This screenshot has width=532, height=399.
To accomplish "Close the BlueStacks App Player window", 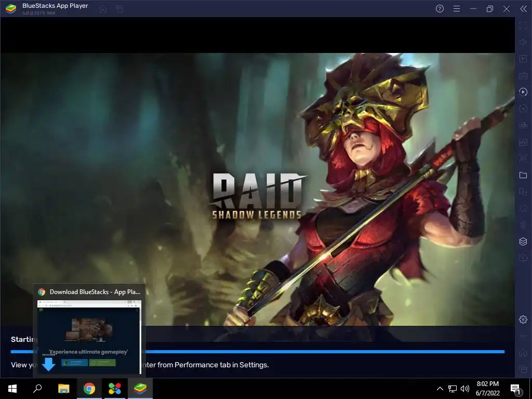I will tap(507, 9).
